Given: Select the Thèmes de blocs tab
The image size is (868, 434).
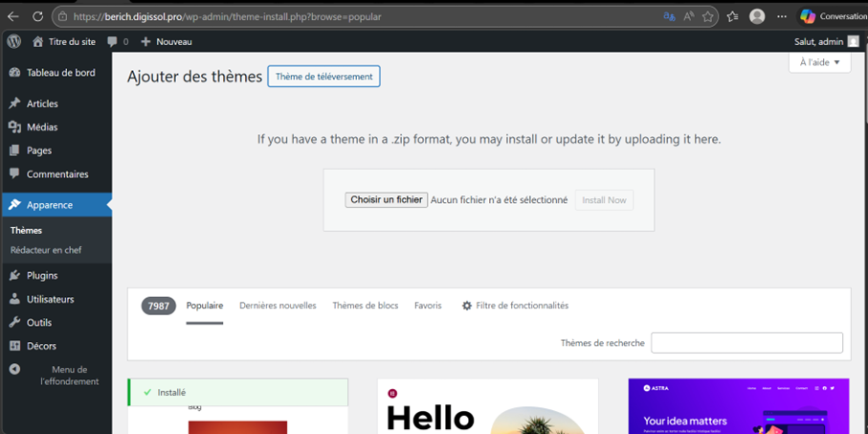Looking at the screenshot, I should pyautogui.click(x=365, y=306).
